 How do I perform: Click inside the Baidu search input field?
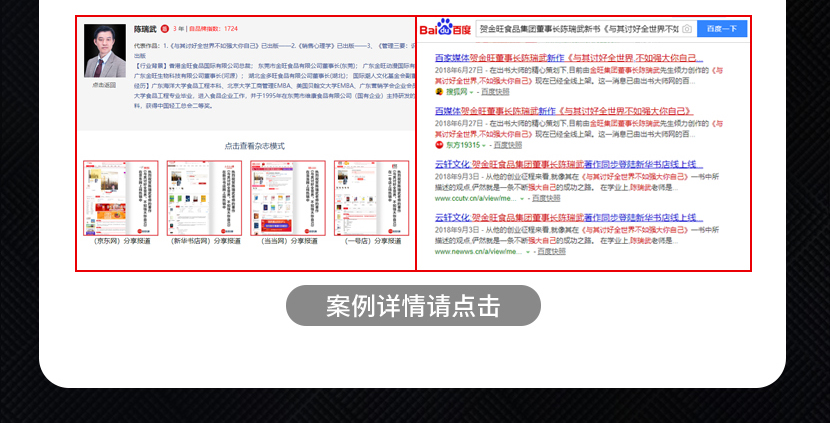pyautogui.click(x=575, y=29)
